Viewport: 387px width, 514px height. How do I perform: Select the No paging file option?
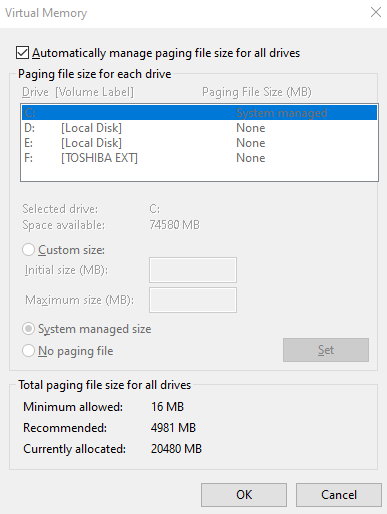click(x=28, y=351)
